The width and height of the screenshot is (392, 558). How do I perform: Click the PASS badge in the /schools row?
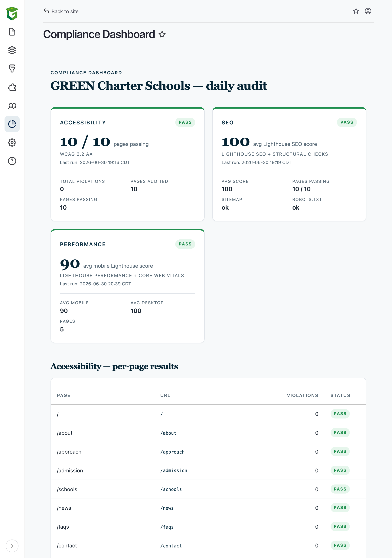[x=340, y=489]
